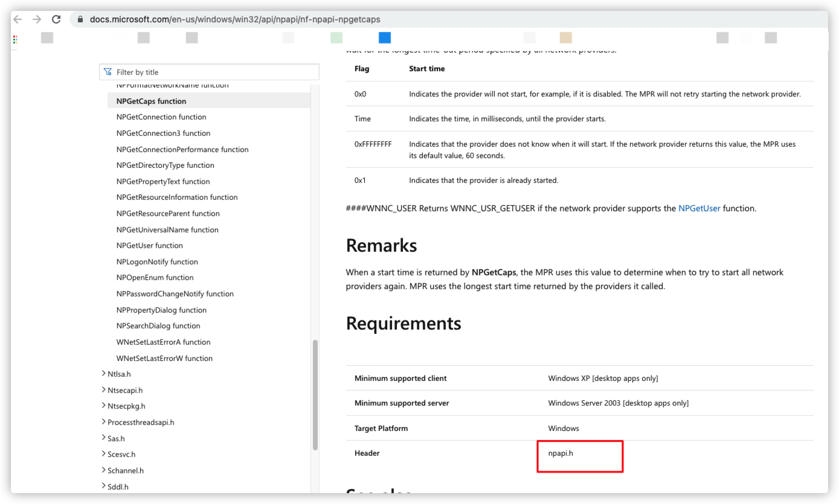Expand the Schannel.h tree node
The image size is (839, 504).
click(x=103, y=470)
